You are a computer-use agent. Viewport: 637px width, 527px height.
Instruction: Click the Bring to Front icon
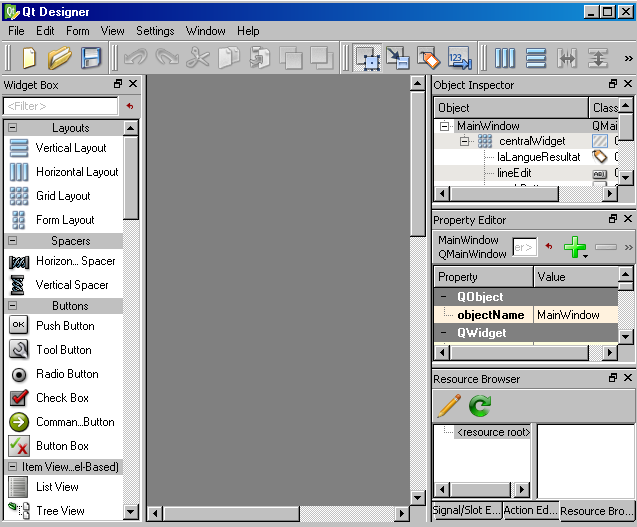tap(291, 58)
